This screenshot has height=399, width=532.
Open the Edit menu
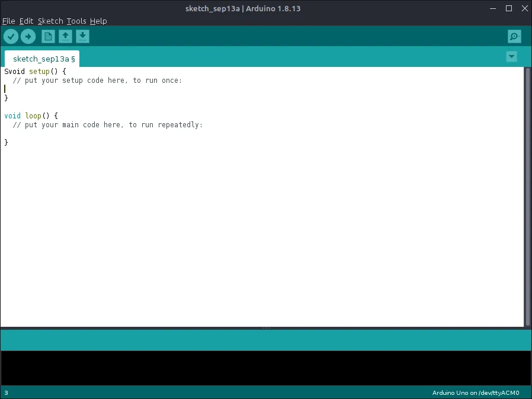click(x=26, y=21)
